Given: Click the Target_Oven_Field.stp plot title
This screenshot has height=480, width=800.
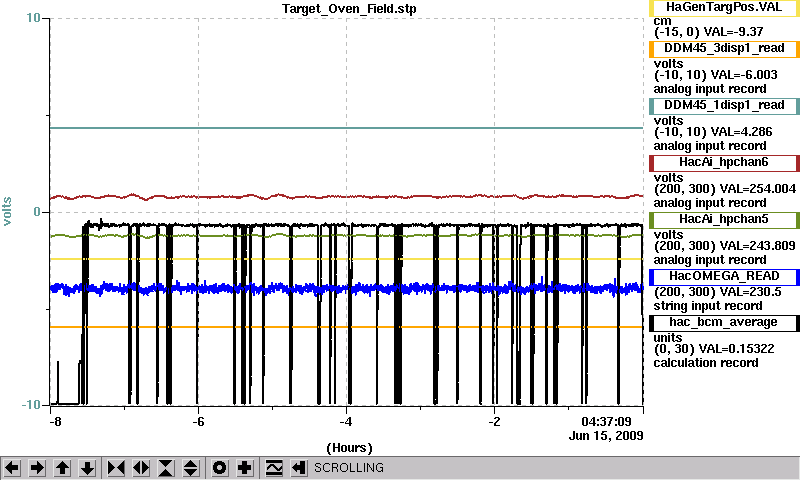Looking at the screenshot, I should pyautogui.click(x=349, y=9).
